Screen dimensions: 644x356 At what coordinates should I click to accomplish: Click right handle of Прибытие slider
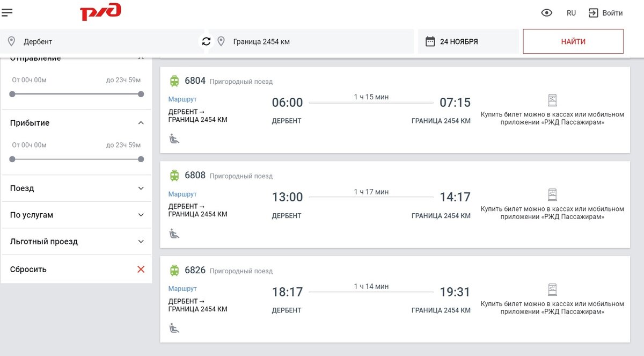(141, 159)
